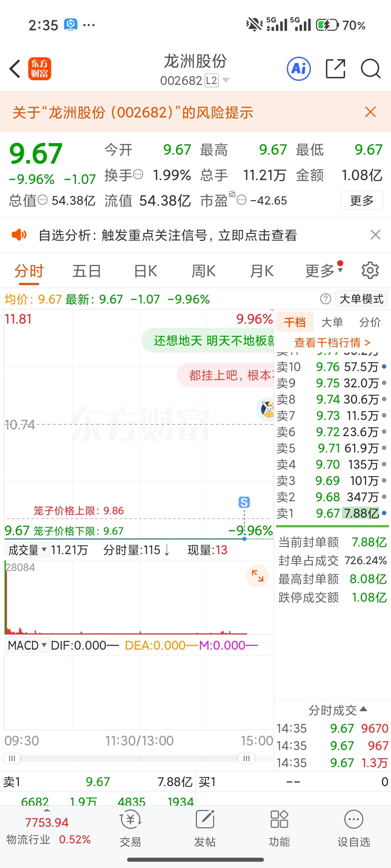Tap the 最高封单额 8.08亿 row
Viewport: 391px width, 868px height.
coord(332,579)
